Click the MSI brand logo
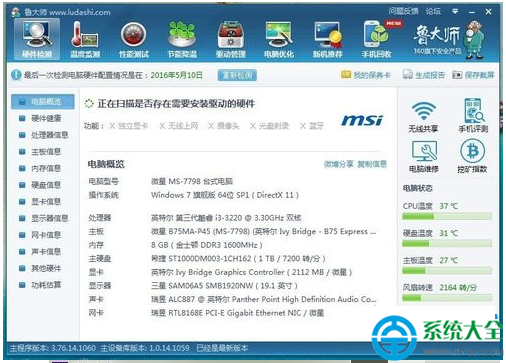Viewport: 506px width, 363px height. click(362, 121)
